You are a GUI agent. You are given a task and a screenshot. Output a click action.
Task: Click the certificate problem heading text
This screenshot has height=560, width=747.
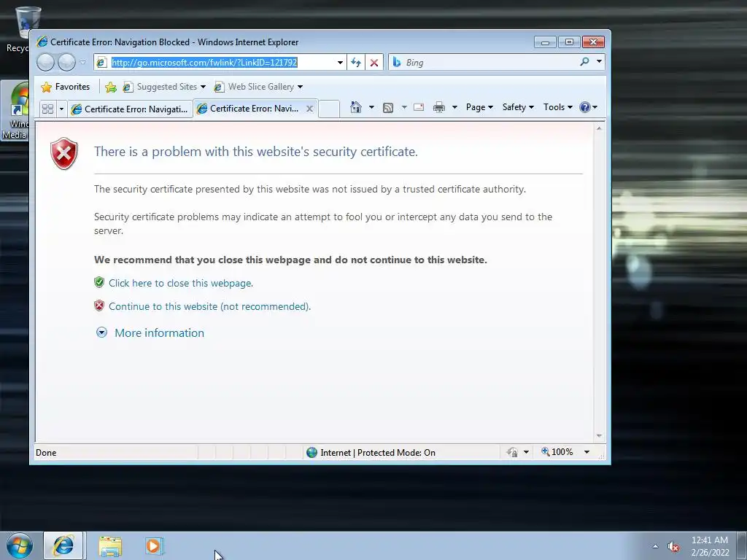256,152
